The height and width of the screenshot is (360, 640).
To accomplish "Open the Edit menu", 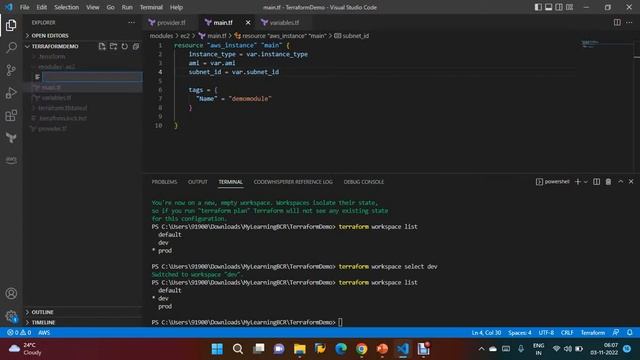I will pyautogui.click(x=42, y=7).
